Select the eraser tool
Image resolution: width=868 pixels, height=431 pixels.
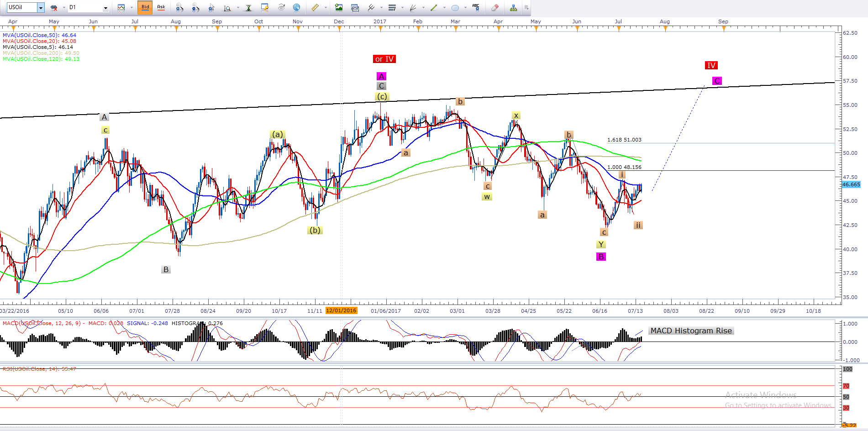(x=494, y=7)
